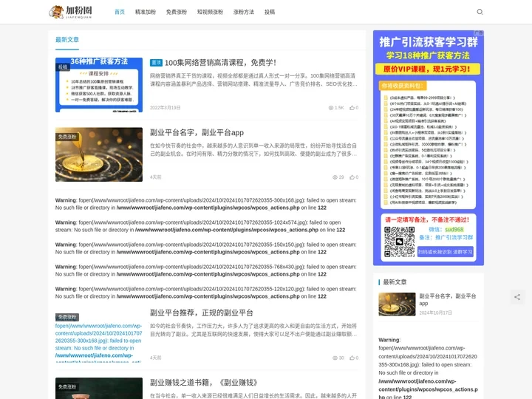Click view count icon of 副业平台名字 article
Screen dimensions: 532x399
pos(335,177)
